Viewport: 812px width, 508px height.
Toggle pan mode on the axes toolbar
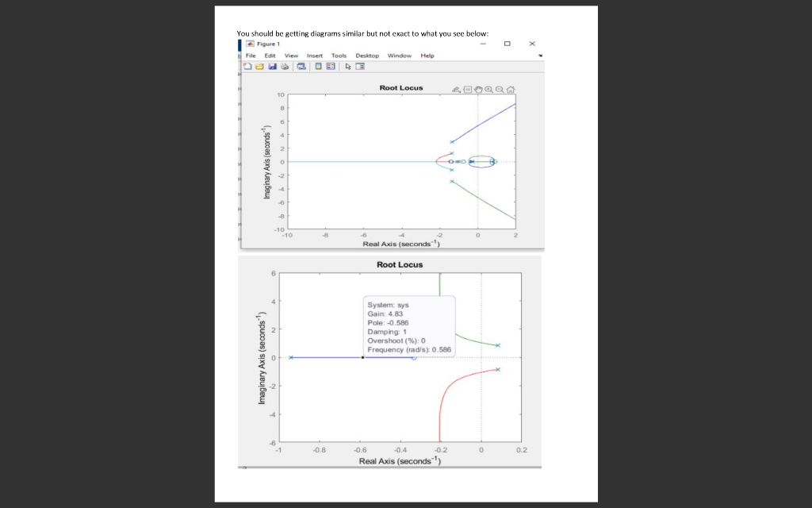pos(478,89)
